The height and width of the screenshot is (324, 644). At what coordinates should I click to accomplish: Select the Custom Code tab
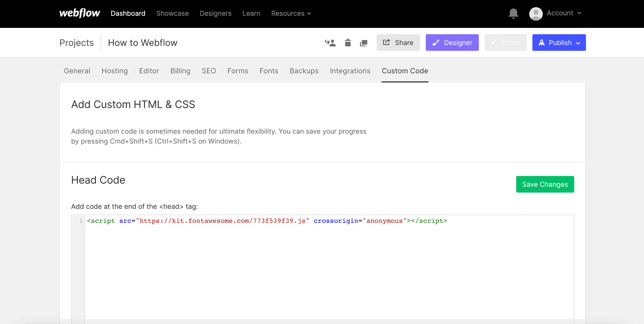[x=405, y=71]
